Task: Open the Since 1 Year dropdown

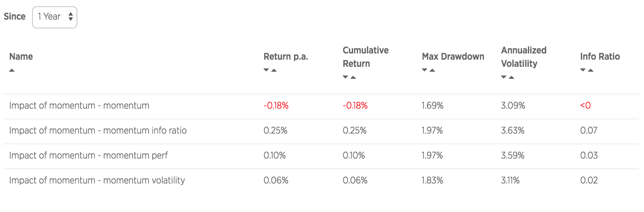Action: pos(55,17)
